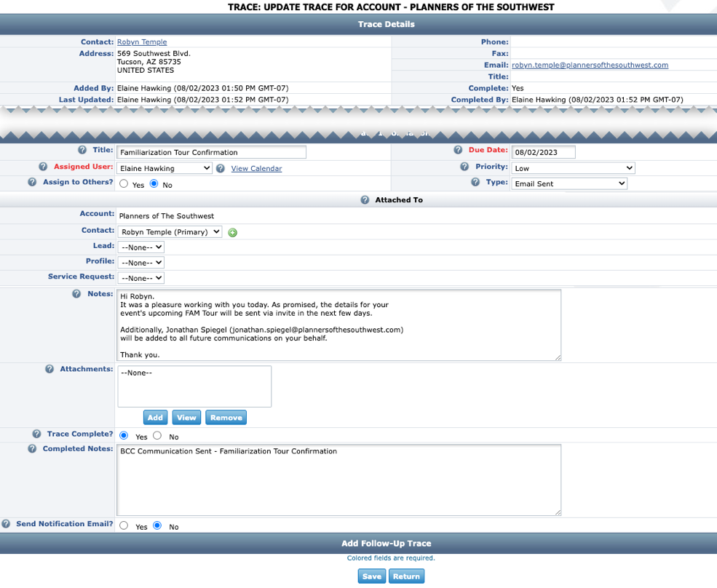Image resolution: width=717 pixels, height=588 pixels.
Task: Open help icon beside Send Notification Email
Action: 6,524
